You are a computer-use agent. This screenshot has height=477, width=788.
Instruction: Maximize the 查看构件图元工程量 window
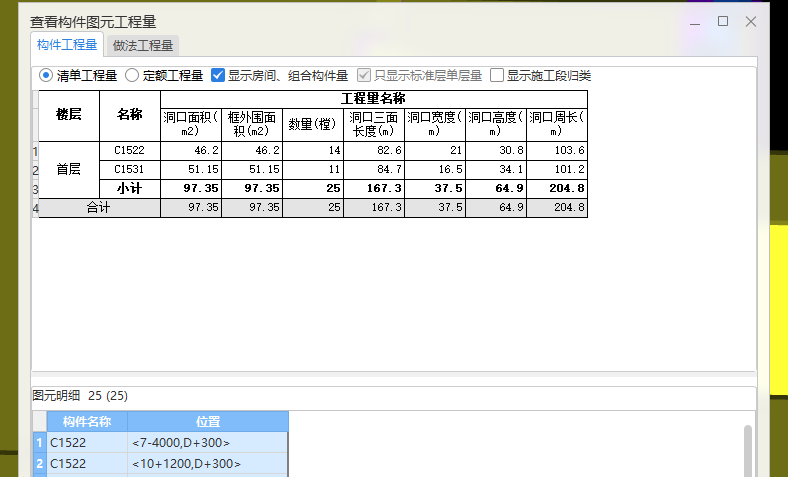[723, 21]
